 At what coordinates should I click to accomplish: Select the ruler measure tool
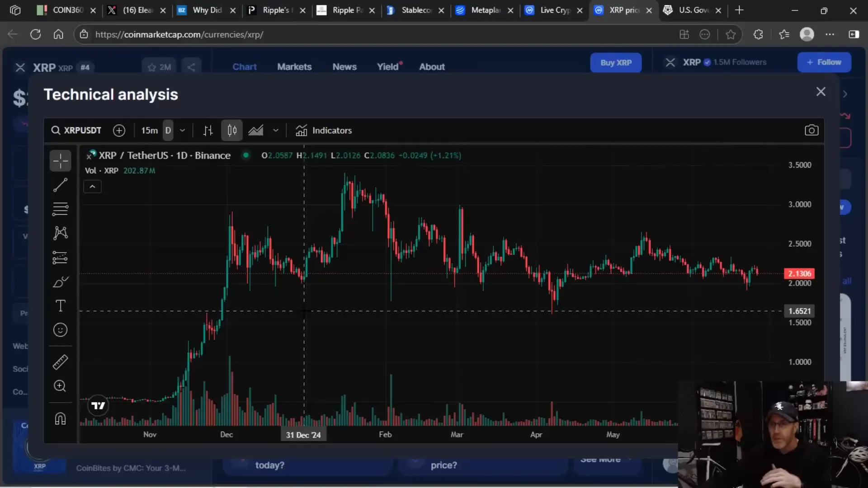point(60,362)
